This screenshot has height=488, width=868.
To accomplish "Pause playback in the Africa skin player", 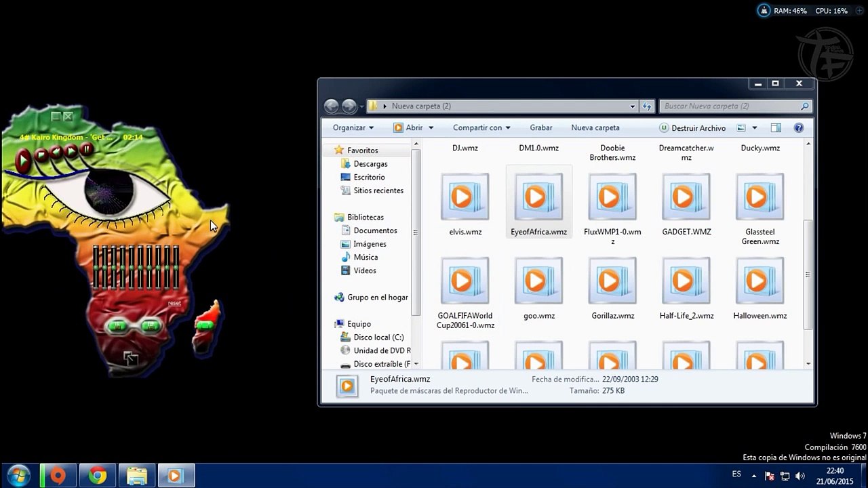I will (86, 148).
